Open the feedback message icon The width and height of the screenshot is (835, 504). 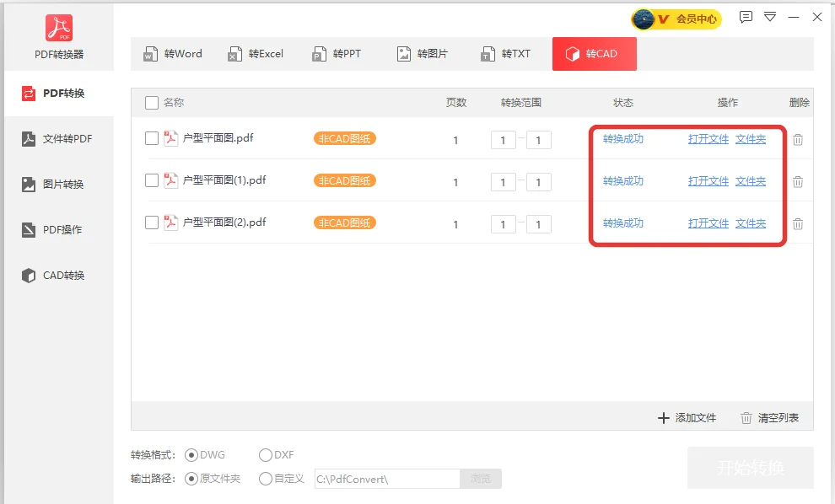[746, 17]
